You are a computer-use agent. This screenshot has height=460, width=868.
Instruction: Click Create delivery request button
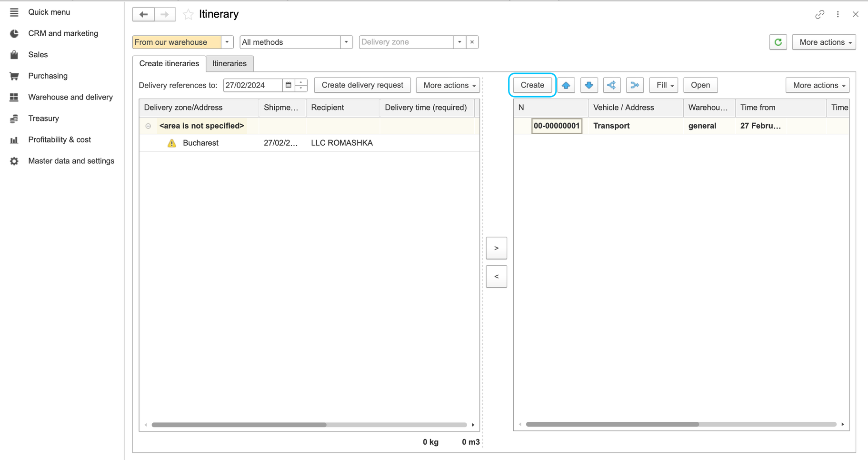click(362, 85)
